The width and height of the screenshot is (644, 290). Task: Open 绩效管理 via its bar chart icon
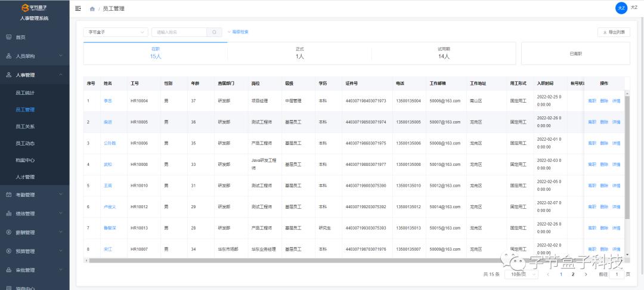tap(9, 213)
